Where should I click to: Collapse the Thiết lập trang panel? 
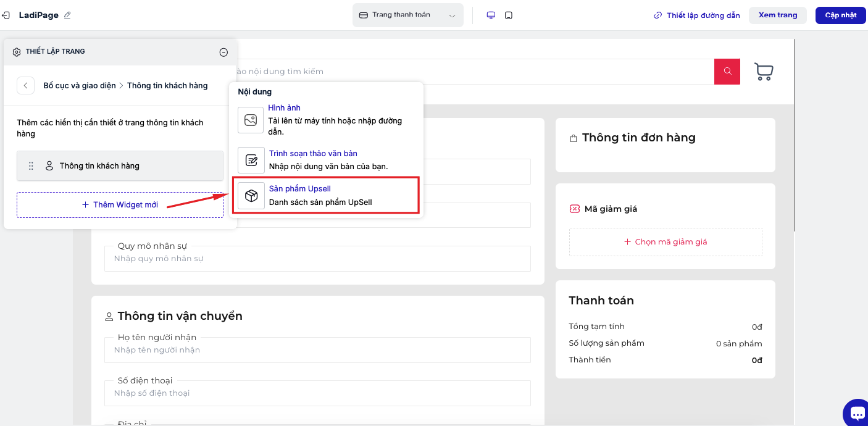(223, 52)
